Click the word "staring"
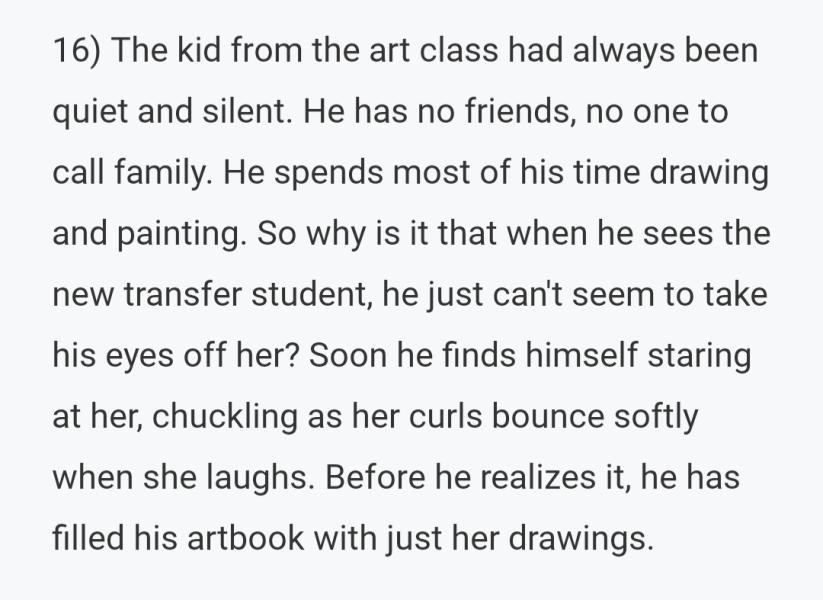This screenshot has width=823, height=600. 699,357
